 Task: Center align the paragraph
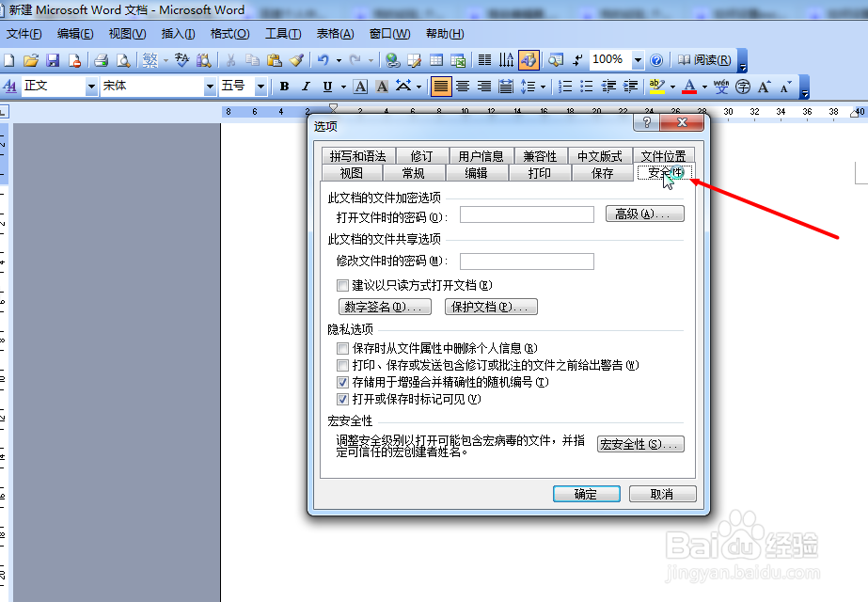pyautogui.click(x=463, y=87)
